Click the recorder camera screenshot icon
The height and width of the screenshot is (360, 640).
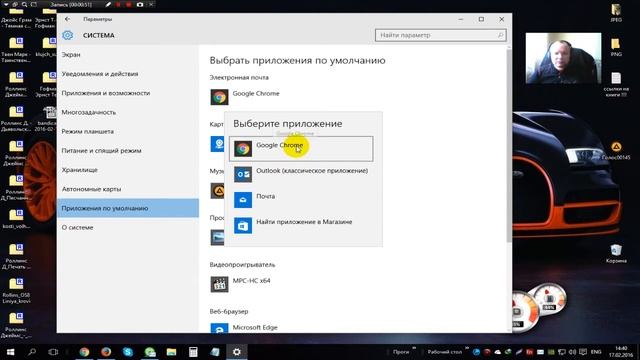point(140,4)
